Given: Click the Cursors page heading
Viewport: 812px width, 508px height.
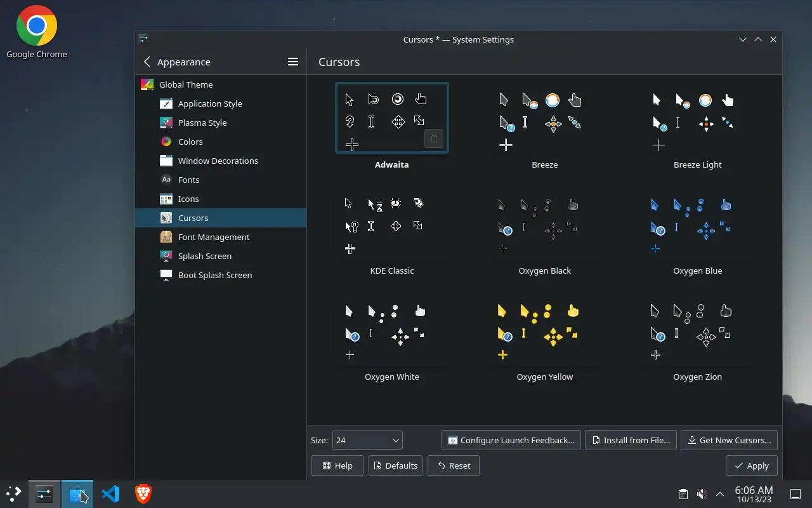Looking at the screenshot, I should tap(339, 62).
